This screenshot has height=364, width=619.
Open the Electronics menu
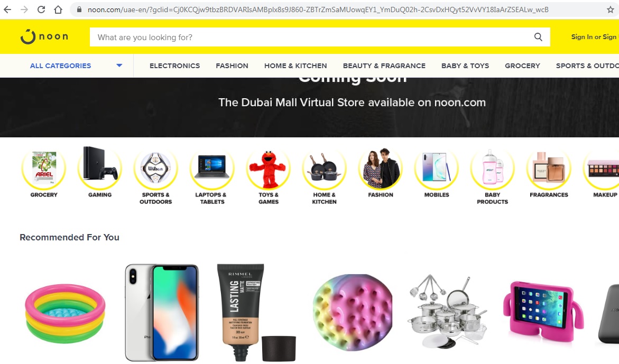[x=174, y=66]
